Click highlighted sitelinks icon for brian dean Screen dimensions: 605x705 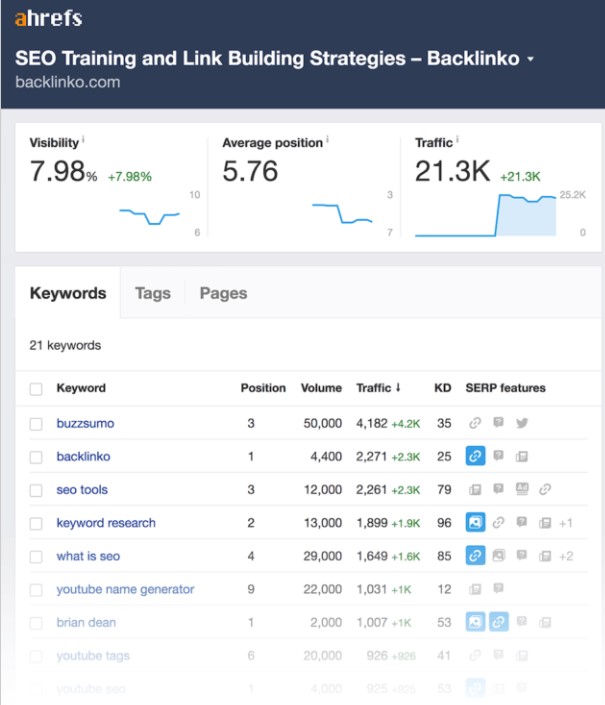click(499, 622)
